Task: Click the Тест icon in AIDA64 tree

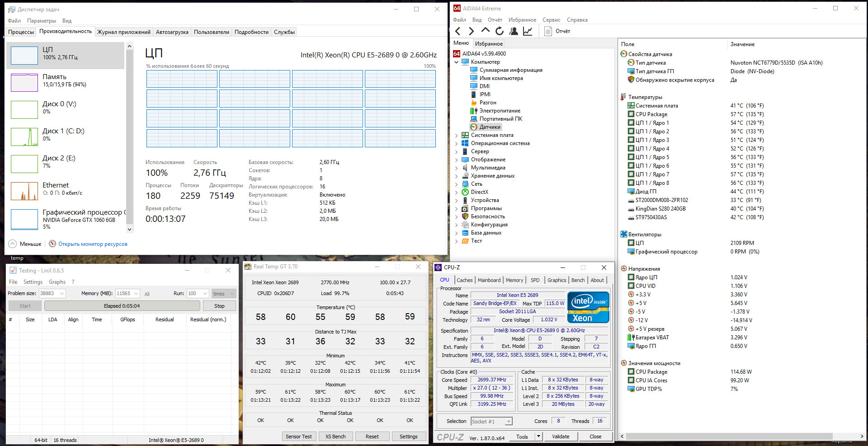Action: click(x=465, y=241)
